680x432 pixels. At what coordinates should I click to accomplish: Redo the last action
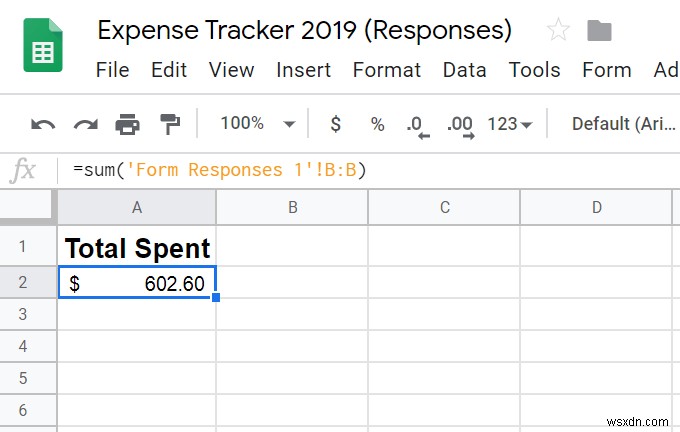tap(86, 124)
